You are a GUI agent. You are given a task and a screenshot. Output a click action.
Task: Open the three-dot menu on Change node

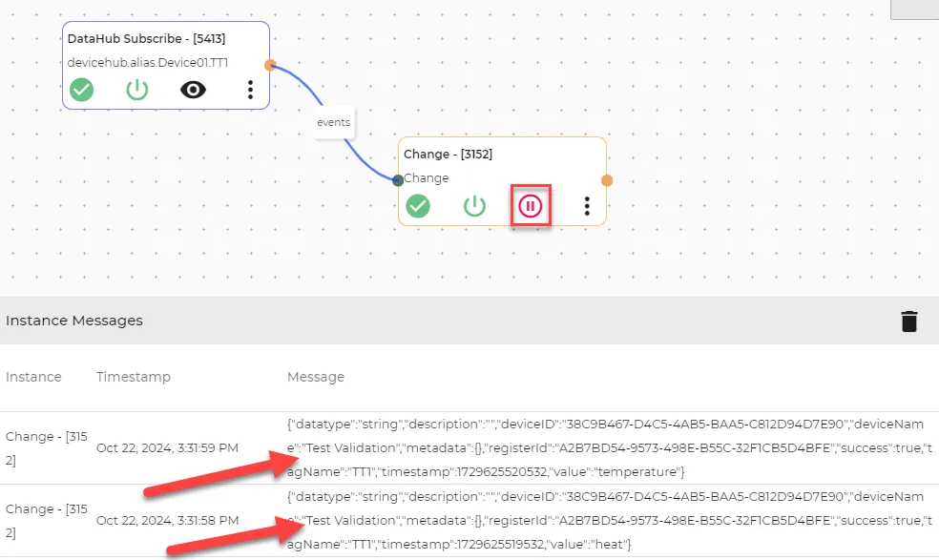[587, 206]
